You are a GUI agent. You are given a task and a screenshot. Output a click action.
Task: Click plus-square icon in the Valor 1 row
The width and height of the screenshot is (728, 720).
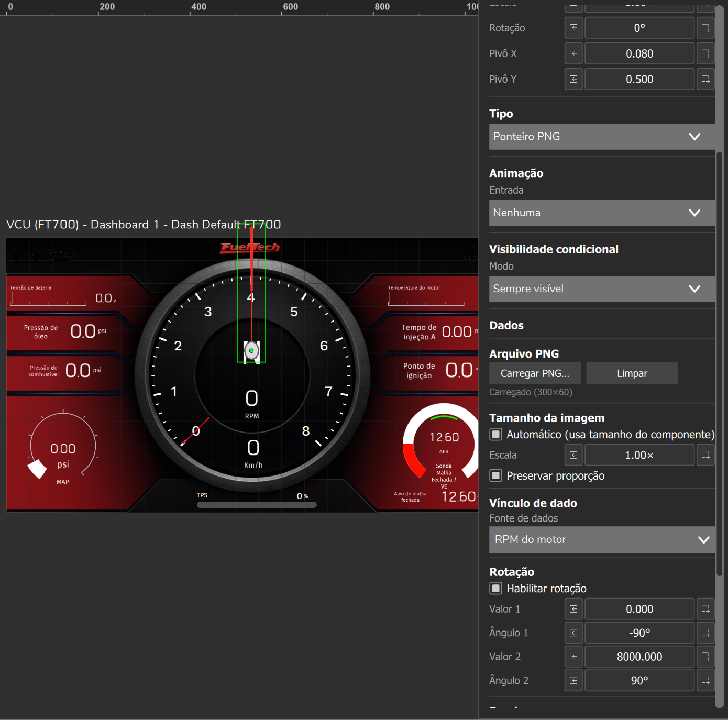[x=705, y=609]
